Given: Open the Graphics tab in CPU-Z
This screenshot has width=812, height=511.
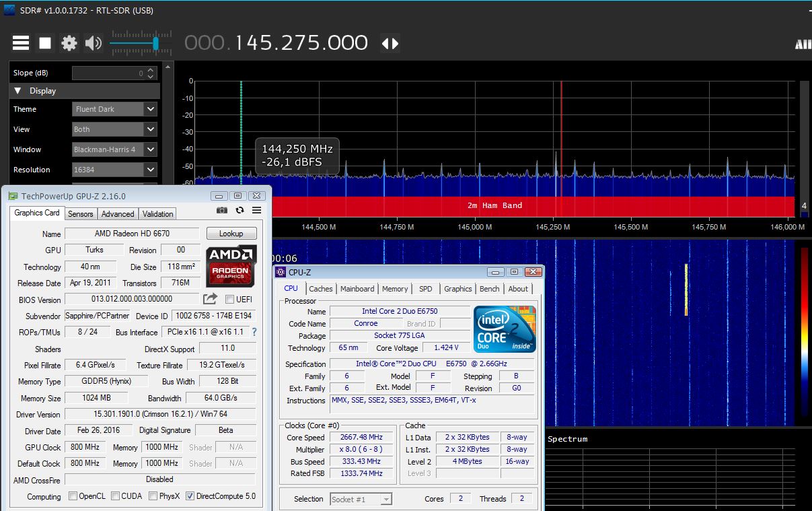Looking at the screenshot, I should coord(458,289).
